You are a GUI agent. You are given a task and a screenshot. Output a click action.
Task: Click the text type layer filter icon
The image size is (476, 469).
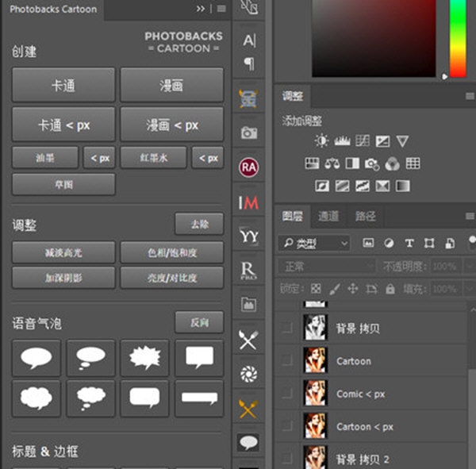[409, 243]
